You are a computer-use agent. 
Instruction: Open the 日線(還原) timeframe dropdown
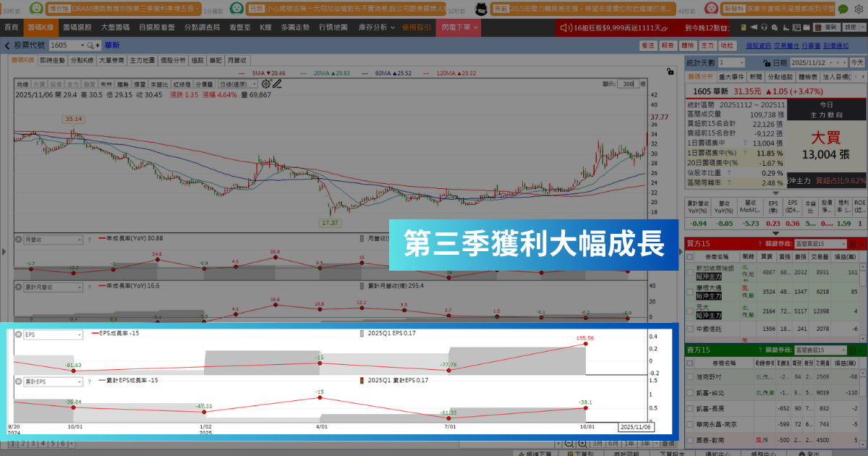239,83
